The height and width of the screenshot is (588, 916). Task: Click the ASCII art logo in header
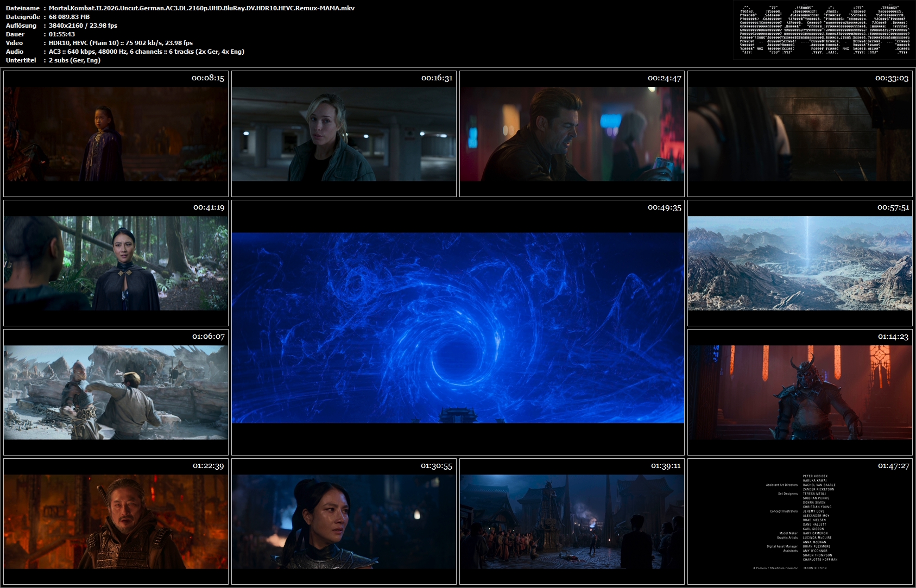824,30
